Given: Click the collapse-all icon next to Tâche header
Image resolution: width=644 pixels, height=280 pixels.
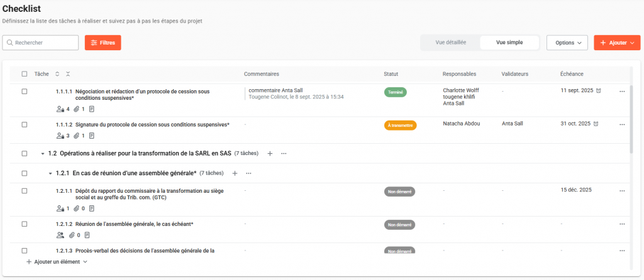Looking at the screenshot, I should 68,74.
